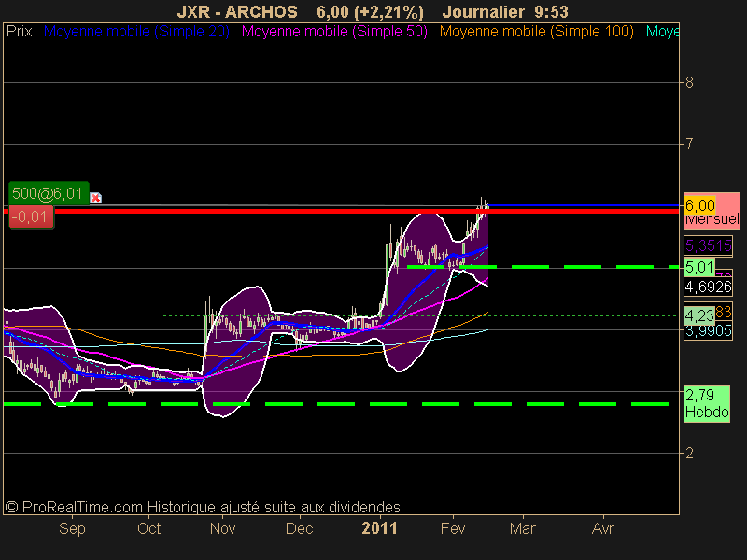Click the 6,00 (+2,21%) quote in title
This screenshot has width=747, height=560.
click(x=370, y=11)
